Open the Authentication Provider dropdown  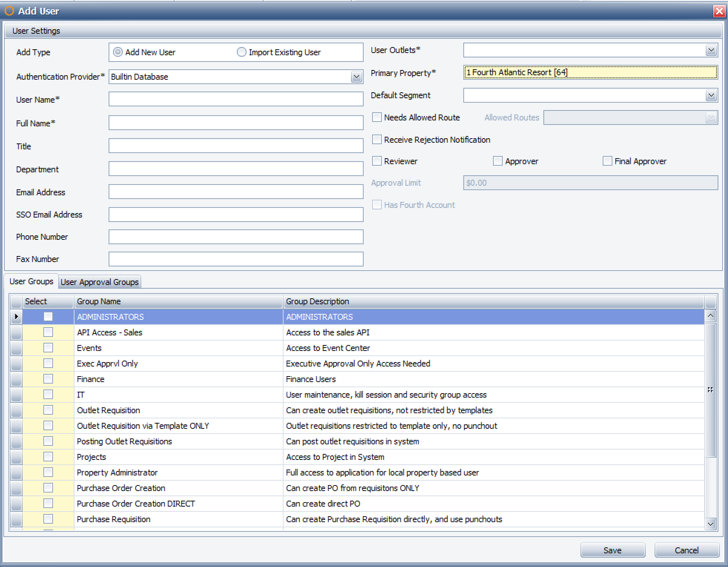(356, 77)
